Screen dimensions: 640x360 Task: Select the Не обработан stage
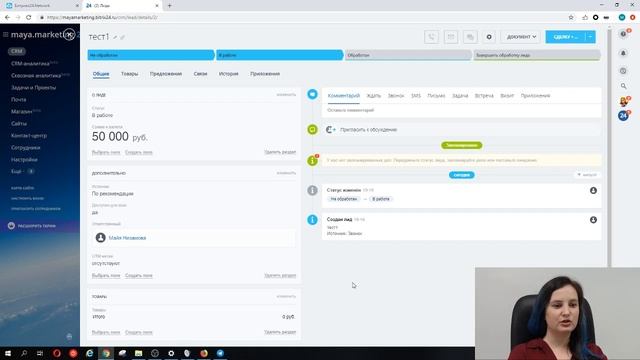tap(151, 55)
